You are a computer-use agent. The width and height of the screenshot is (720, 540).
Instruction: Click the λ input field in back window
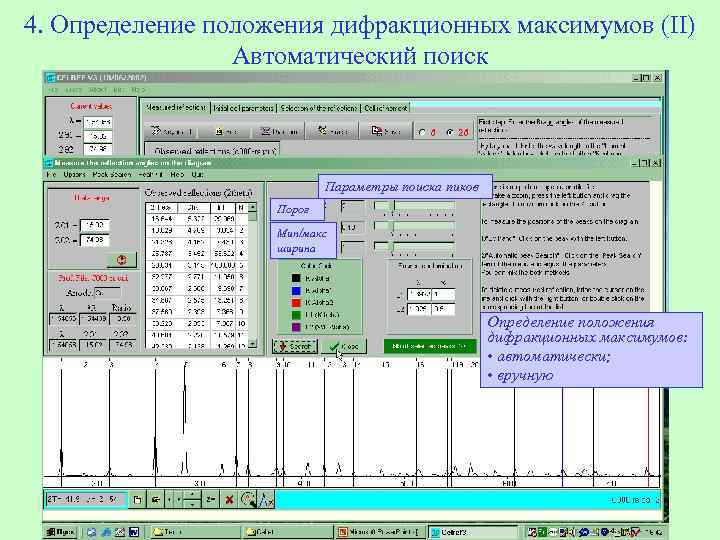click(98, 122)
